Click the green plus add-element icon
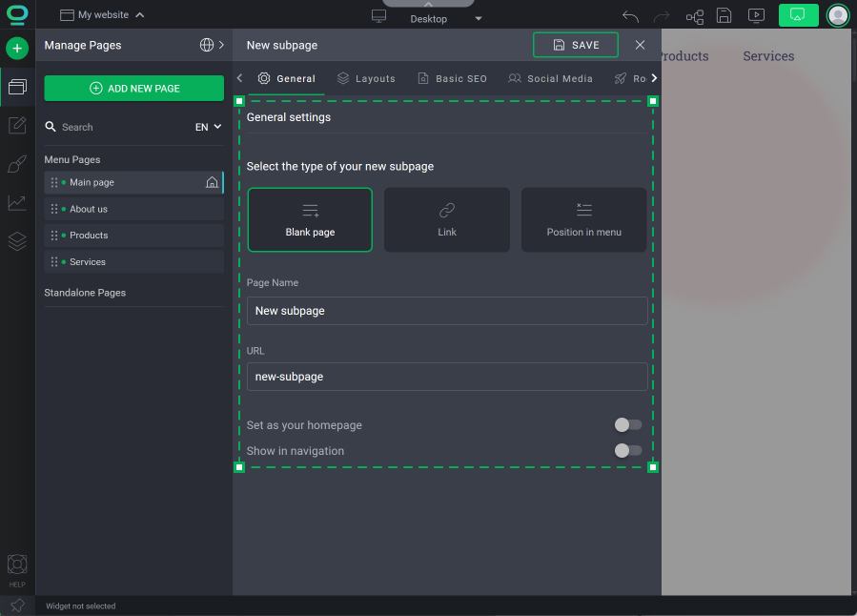 point(17,49)
